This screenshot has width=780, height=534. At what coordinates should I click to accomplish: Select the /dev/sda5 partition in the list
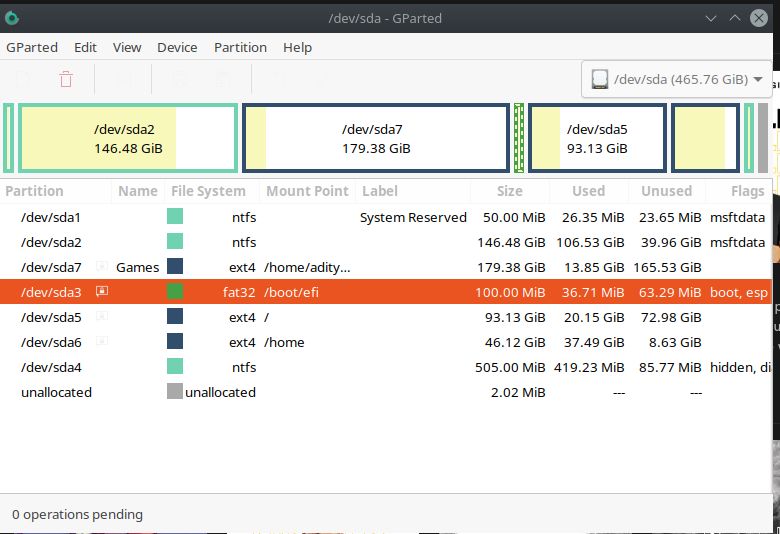pos(51,317)
